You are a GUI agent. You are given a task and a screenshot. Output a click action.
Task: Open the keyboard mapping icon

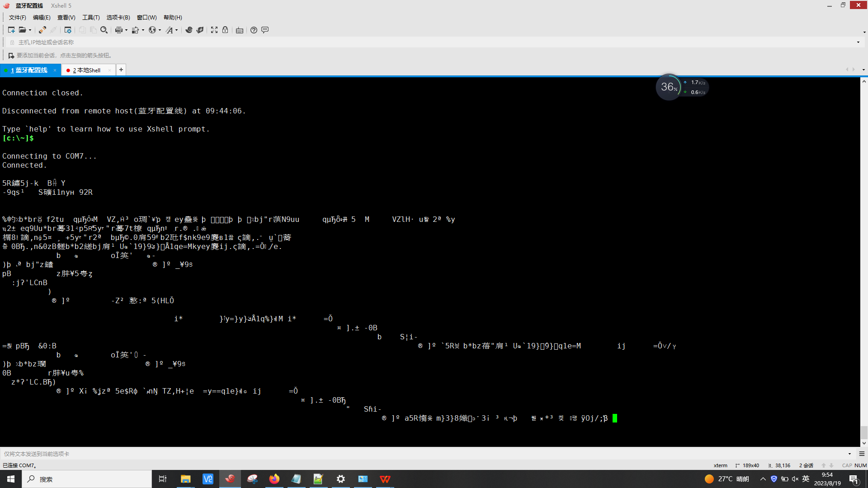pyautogui.click(x=240, y=30)
